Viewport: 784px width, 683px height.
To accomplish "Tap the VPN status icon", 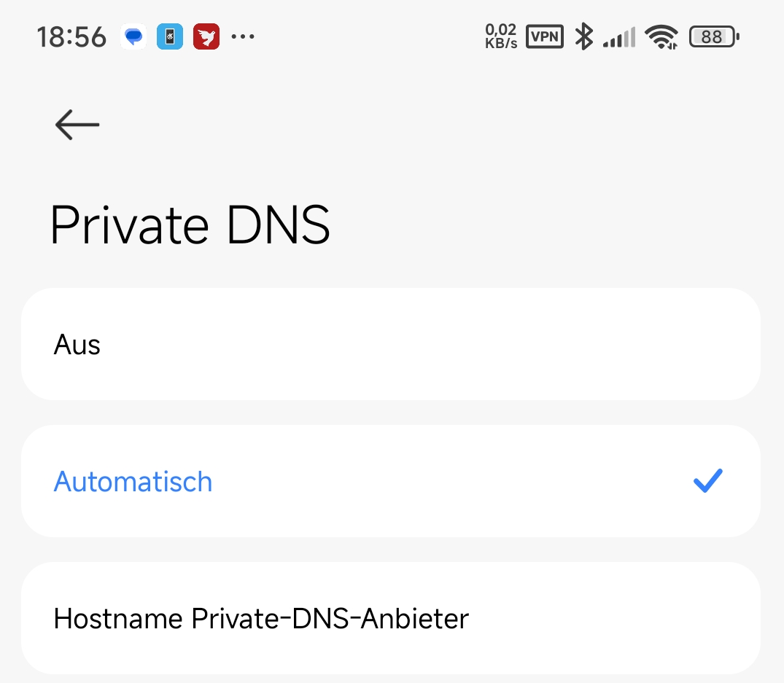I will (x=545, y=36).
